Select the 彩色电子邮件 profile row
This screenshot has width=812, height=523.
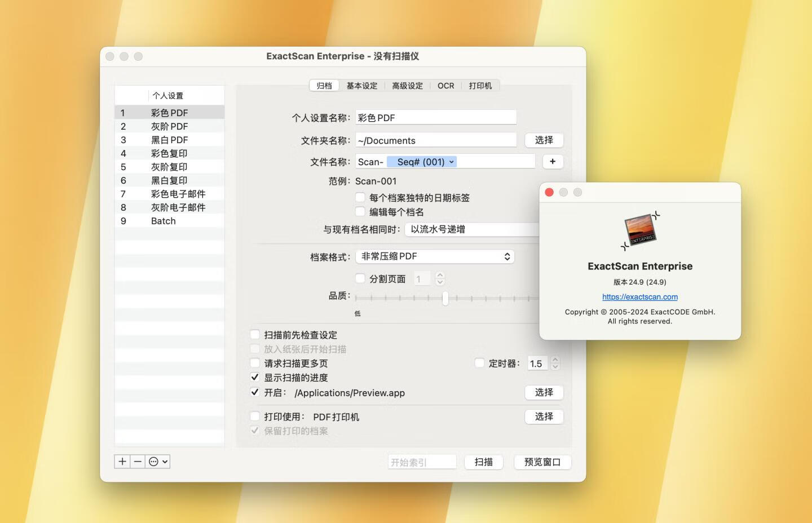click(170, 194)
